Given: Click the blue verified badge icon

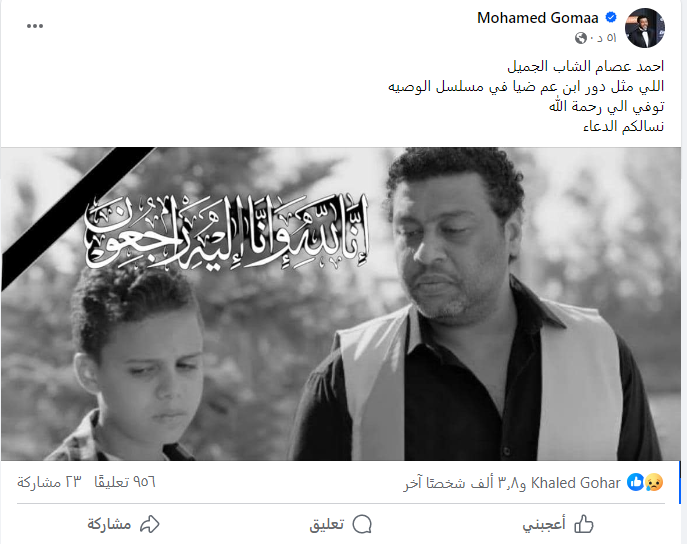Looking at the screenshot, I should (x=611, y=18).
